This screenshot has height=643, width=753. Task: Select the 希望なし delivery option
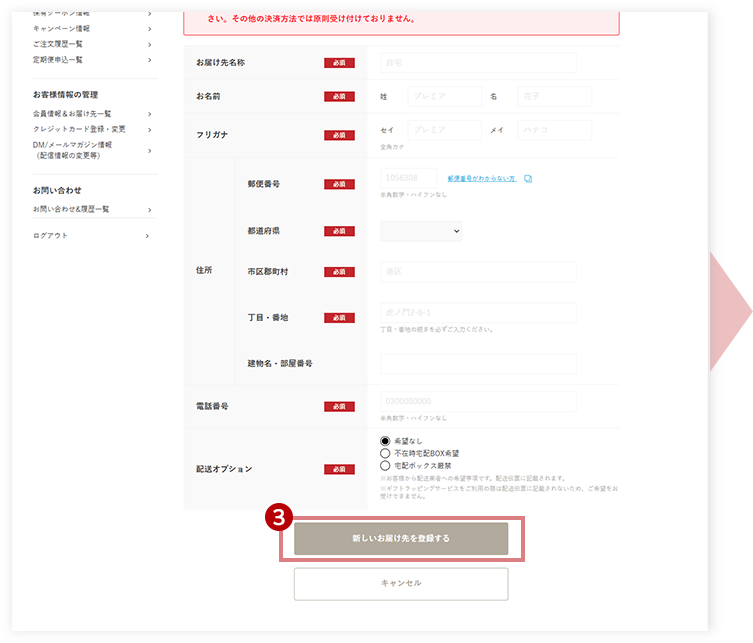coord(385,441)
